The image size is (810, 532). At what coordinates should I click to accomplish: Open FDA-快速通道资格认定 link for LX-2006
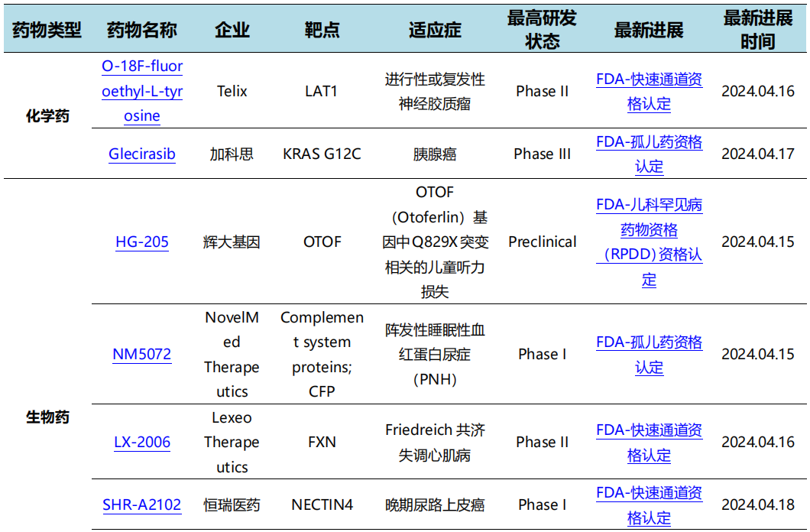pyautogui.click(x=649, y=442)
